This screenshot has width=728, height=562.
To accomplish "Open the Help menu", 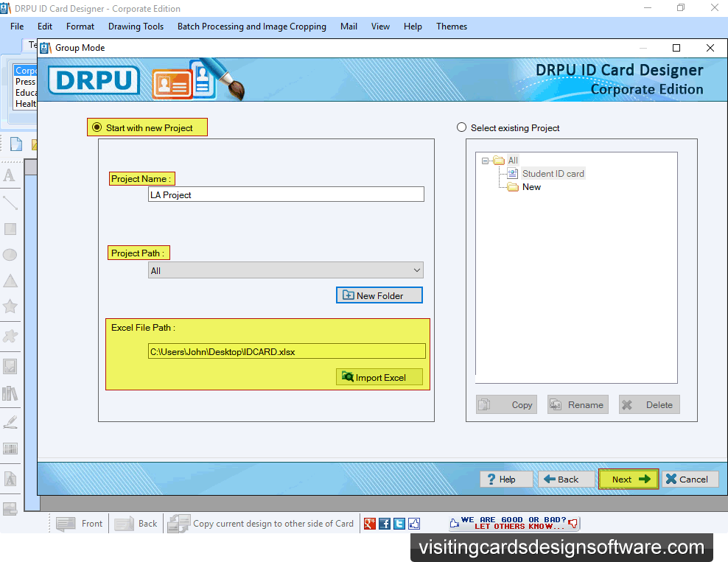I will coord(413,27).
